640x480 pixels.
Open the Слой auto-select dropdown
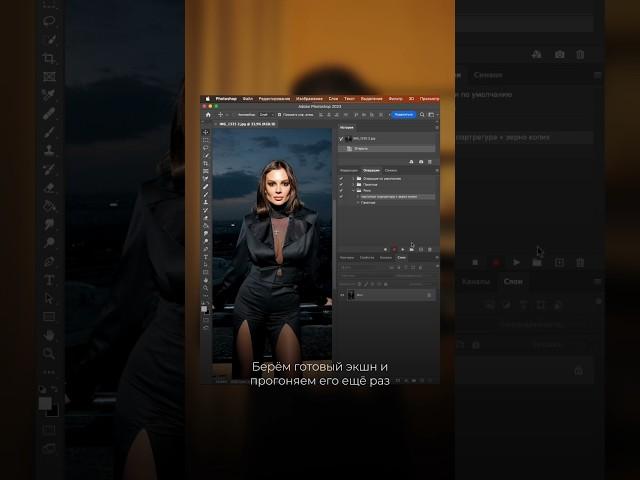click(266, 115)
